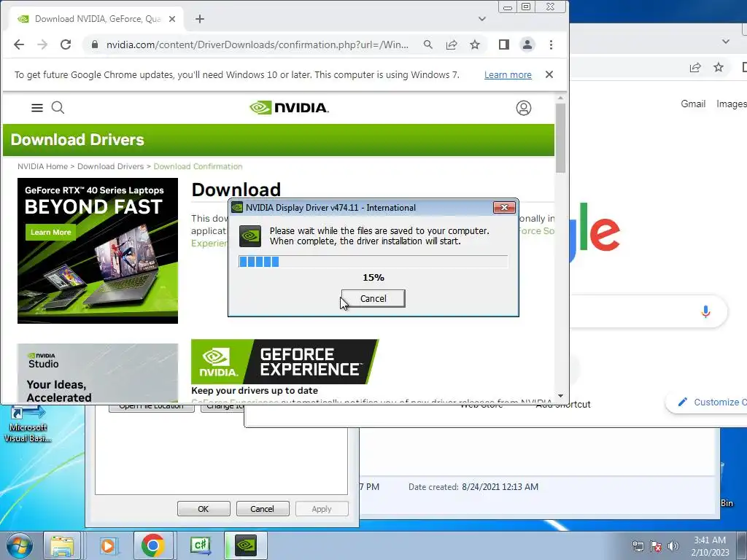Open Chrome side panel
Screen dimensions: 747x560
tap(503, 44)
